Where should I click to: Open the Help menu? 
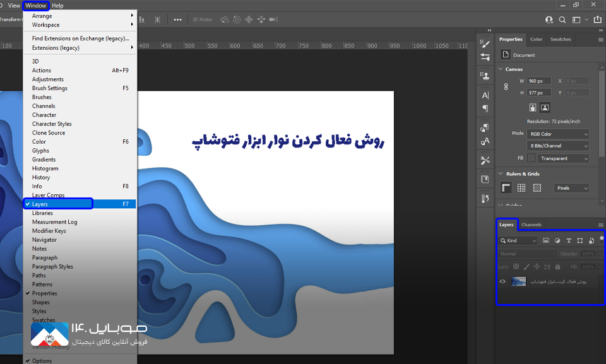point(57,6)
